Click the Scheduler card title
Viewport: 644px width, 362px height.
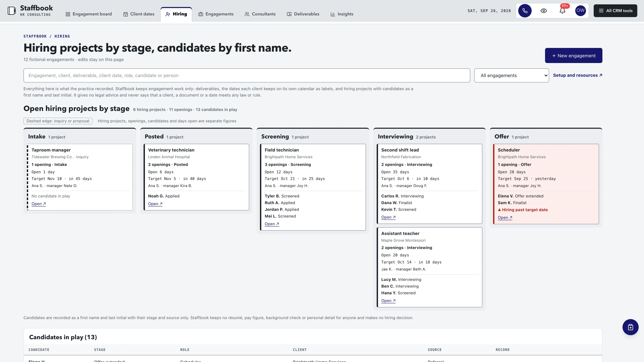click(508, 150)
